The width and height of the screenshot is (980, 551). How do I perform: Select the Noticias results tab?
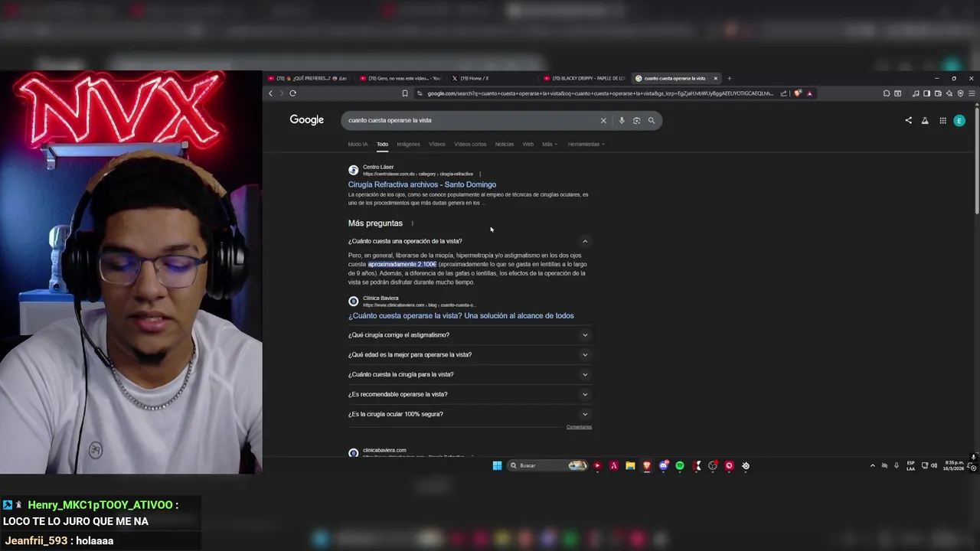click(x=505, y=144)
